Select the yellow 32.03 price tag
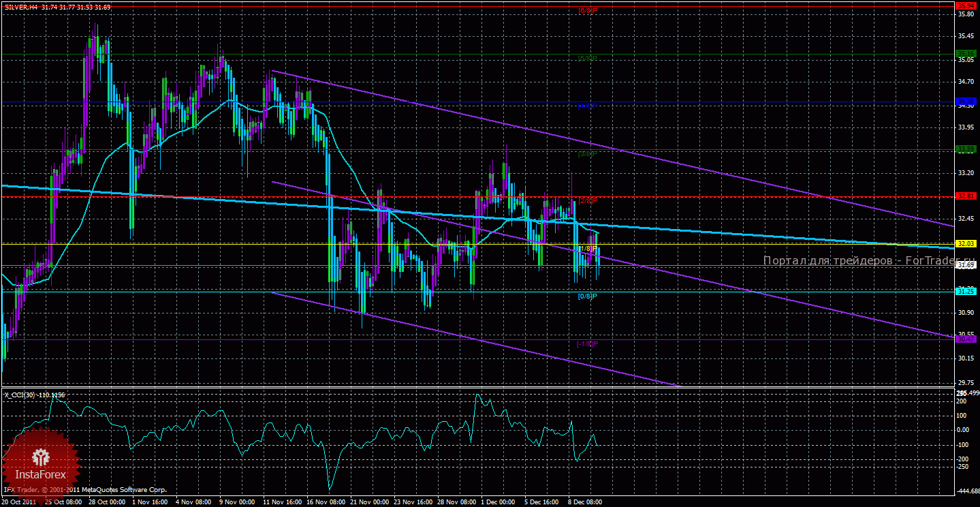 click(966, 243)
